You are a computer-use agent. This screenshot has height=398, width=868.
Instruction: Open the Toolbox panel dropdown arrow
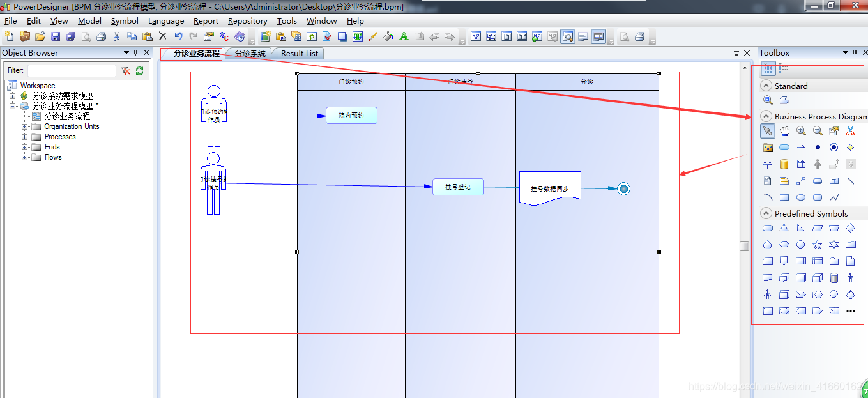846,52
